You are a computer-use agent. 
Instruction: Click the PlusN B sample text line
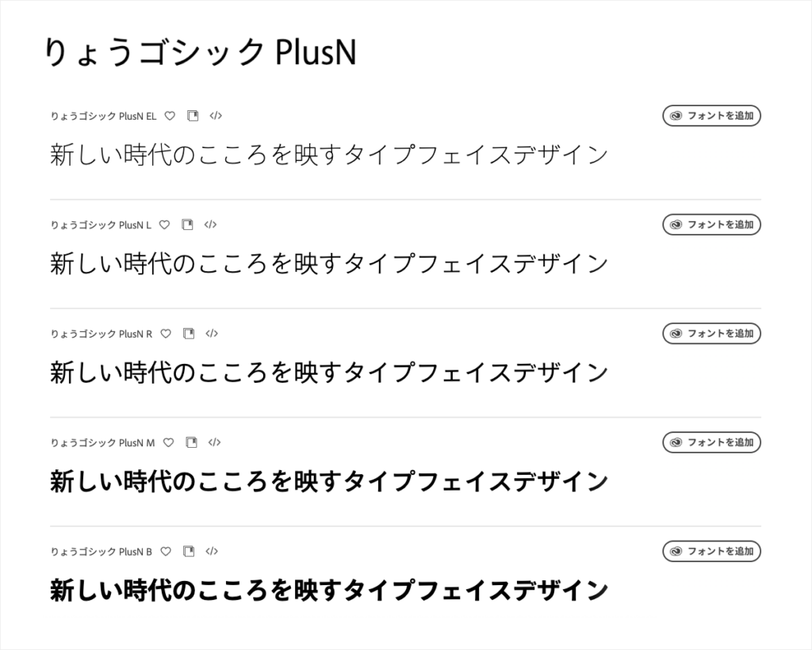click(x=329, y=591)
